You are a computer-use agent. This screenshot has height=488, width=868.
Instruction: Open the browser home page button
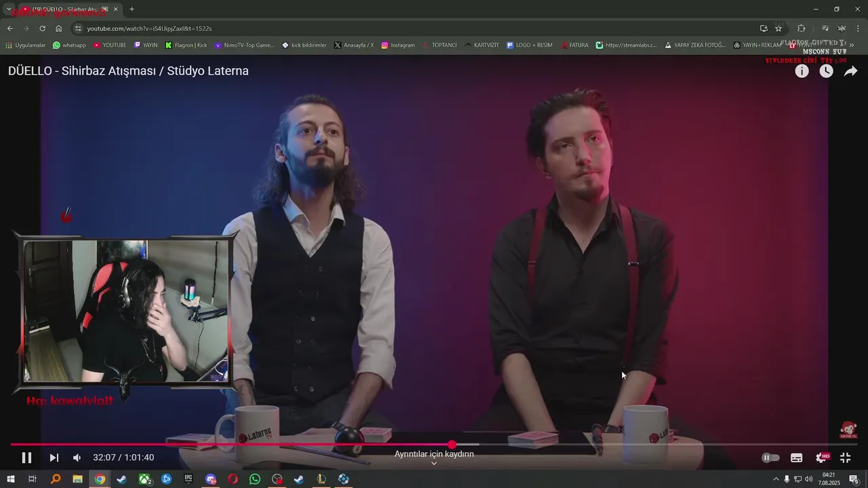tap(58, 28)
